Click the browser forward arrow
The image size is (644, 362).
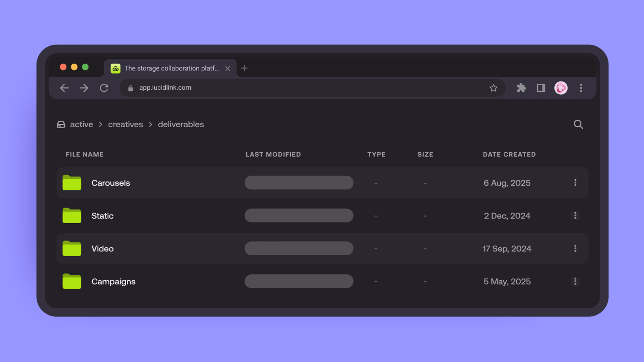[x=84, y=88]
